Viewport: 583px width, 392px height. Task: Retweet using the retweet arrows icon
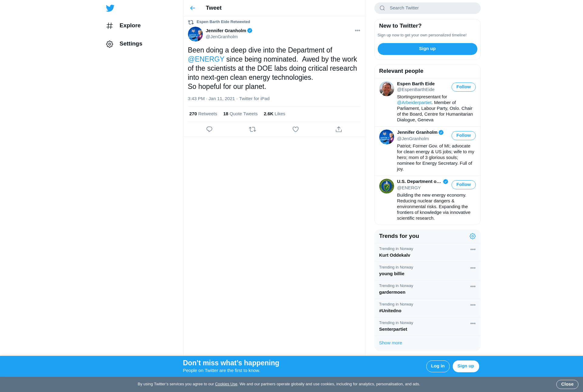coord(252,129)
